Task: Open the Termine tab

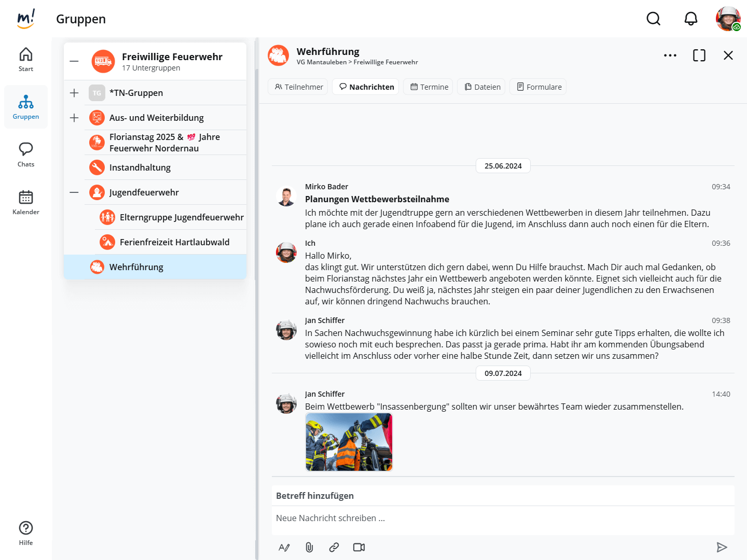Action: pos(429,87)
